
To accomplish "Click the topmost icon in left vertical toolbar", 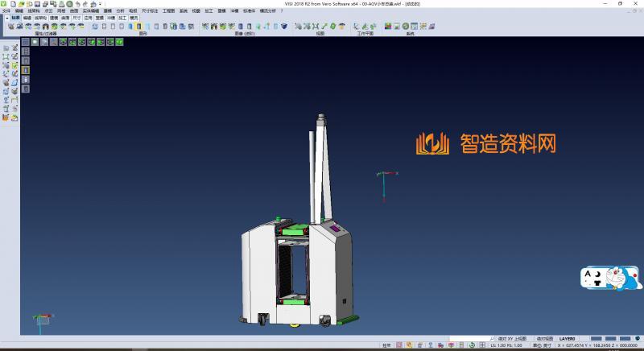I will point(6,49).
